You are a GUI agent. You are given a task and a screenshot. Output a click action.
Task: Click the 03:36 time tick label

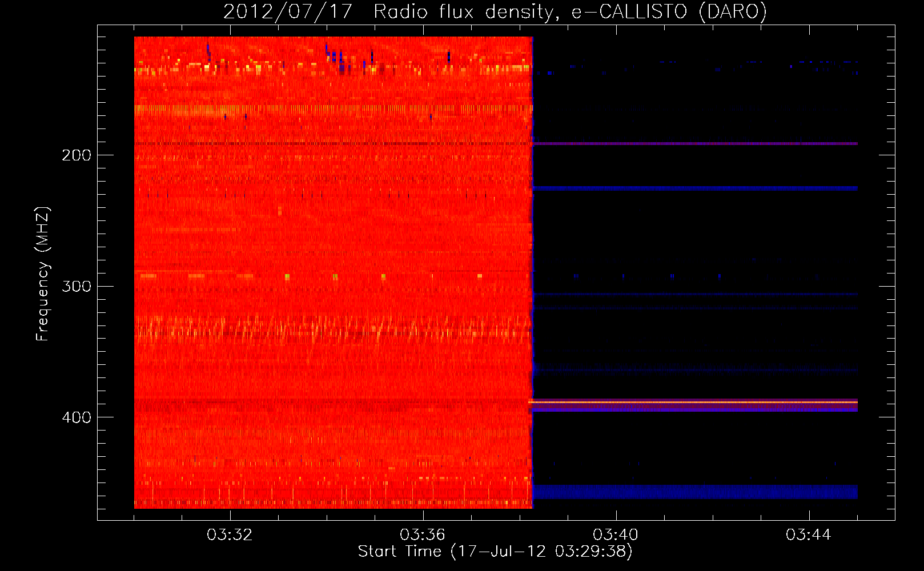(x=423, y=535)
